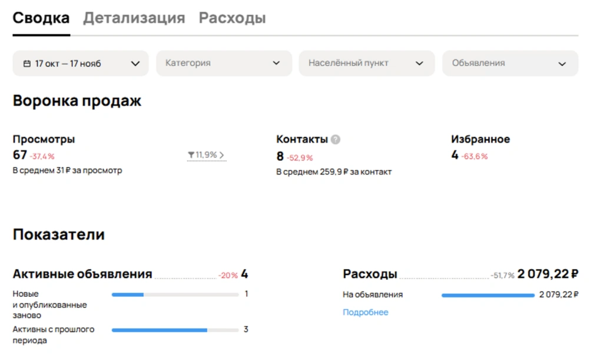Screen dimensions: 603x364
Task: Click the Активны с прошлого периода progress bar
Action: point(175,330)
